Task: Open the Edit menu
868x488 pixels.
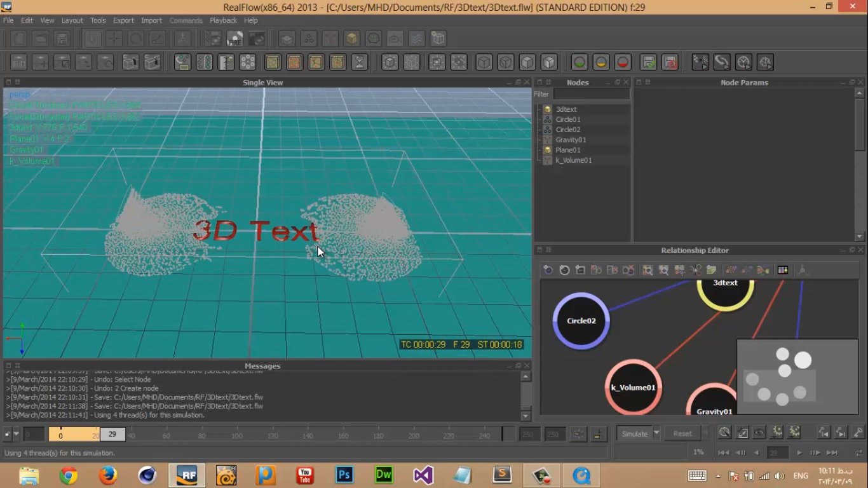Action: (x=27, y=20)
